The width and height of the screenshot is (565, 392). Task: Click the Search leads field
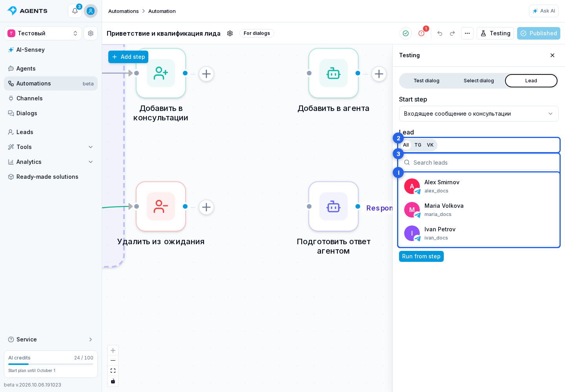[479, 163]
